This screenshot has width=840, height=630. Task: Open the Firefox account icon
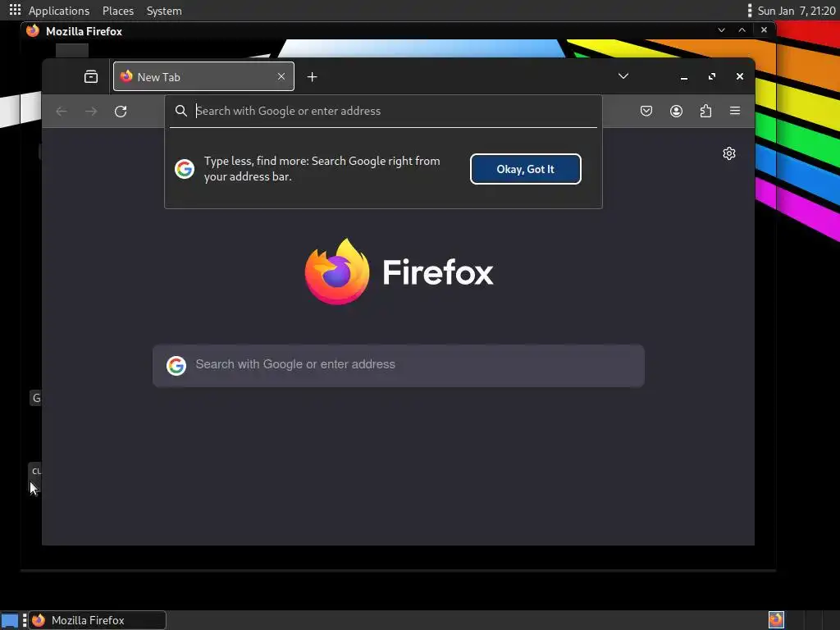676,111
